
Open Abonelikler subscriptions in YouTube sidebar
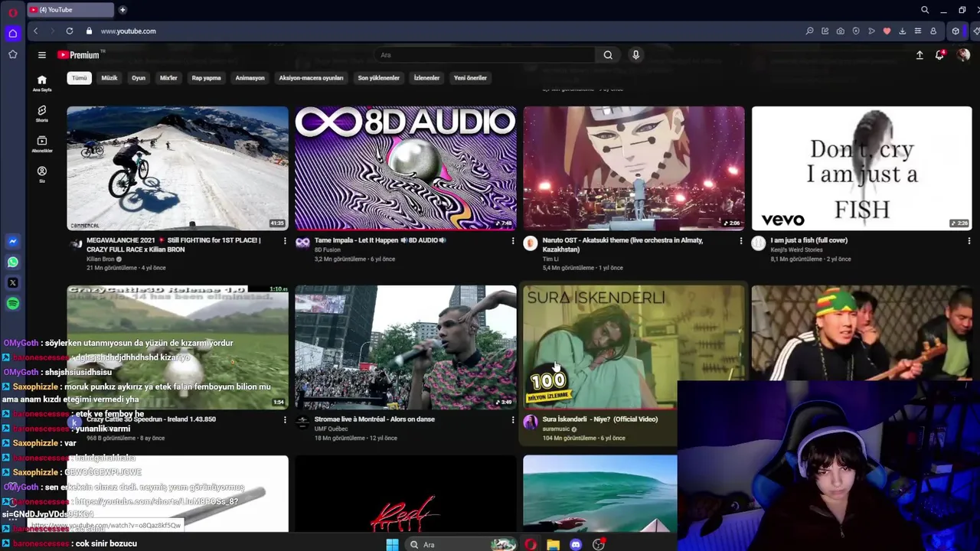(x=42, y=145)
